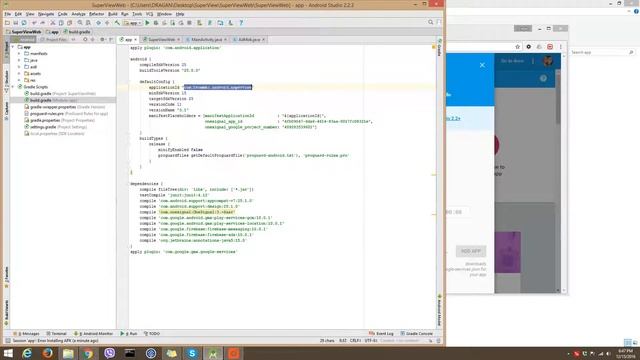Open the Gradle Console panel

[417, 333]
